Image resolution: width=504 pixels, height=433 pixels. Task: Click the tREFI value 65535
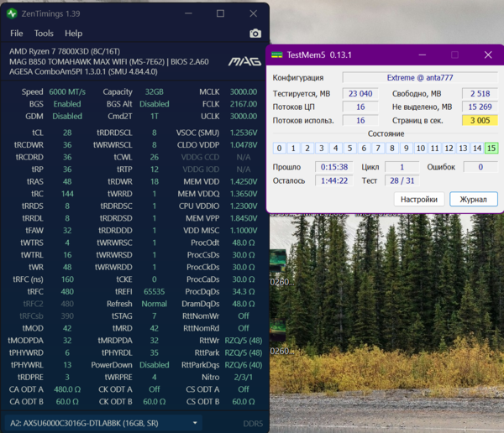[155, 292]
